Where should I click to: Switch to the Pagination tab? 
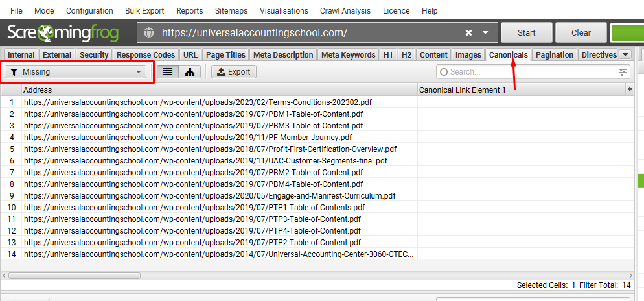tap(555, 54)
